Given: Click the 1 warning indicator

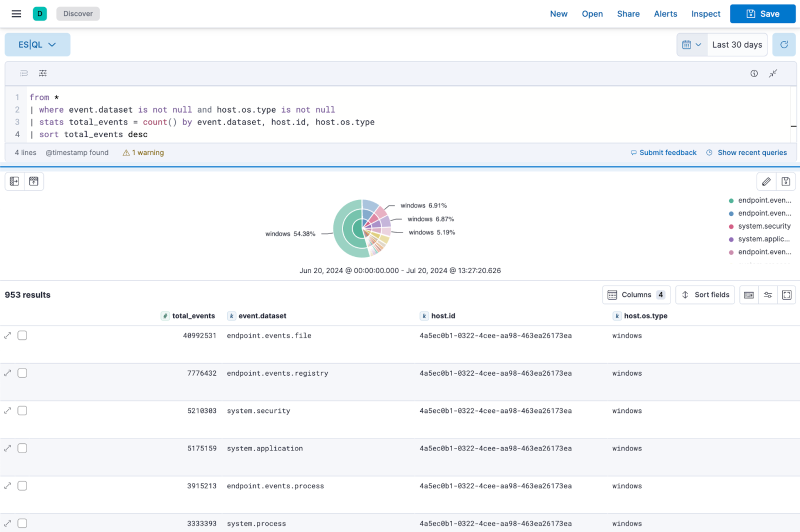Looking at the screenshot, I should point(143,152).
